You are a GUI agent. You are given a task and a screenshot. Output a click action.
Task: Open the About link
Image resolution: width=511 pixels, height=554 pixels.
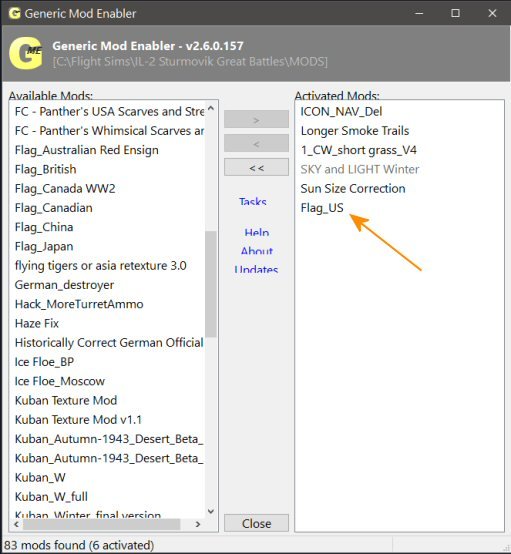(257, 251)
